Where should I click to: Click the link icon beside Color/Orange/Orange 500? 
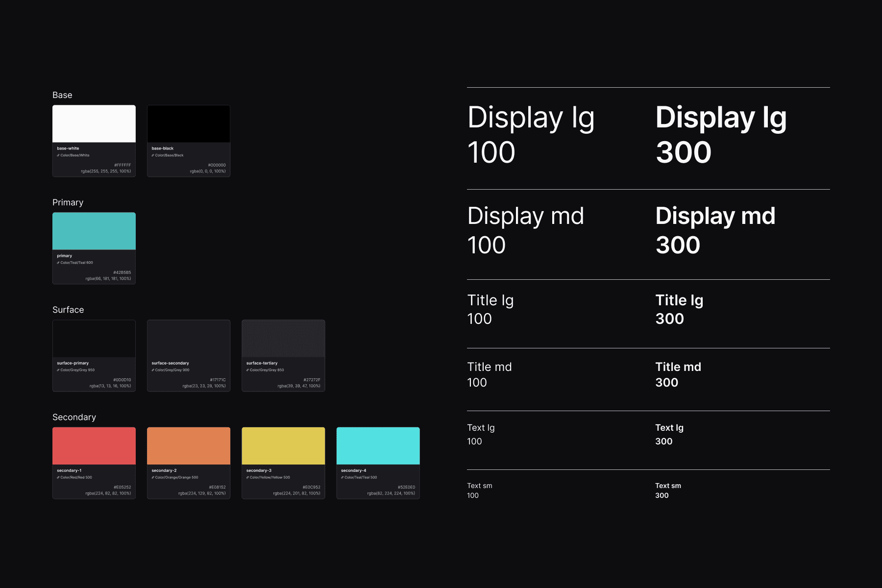(x=153, y=477)
